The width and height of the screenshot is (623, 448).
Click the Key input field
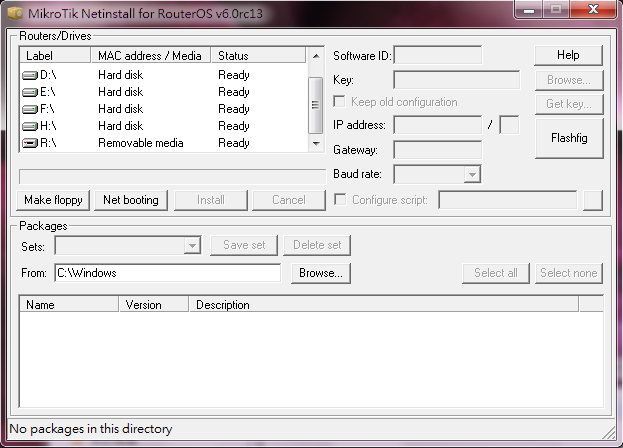[457, 80]
